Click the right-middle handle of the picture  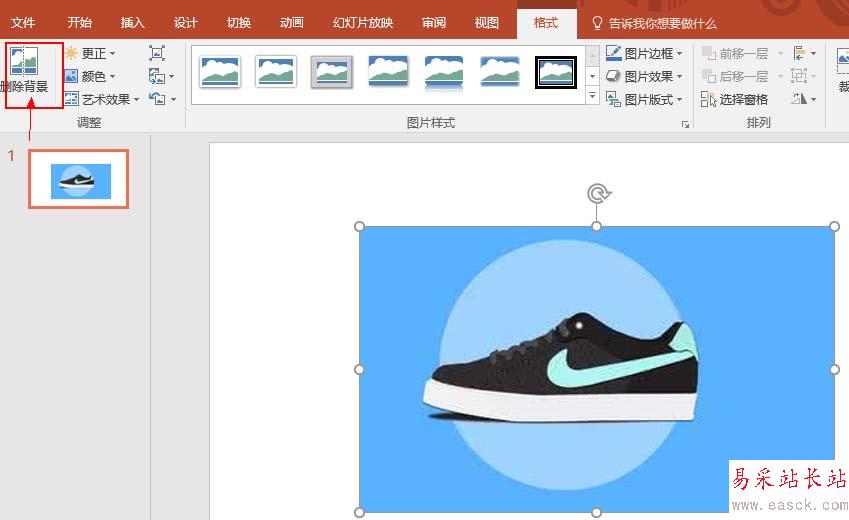coord(834,369)
